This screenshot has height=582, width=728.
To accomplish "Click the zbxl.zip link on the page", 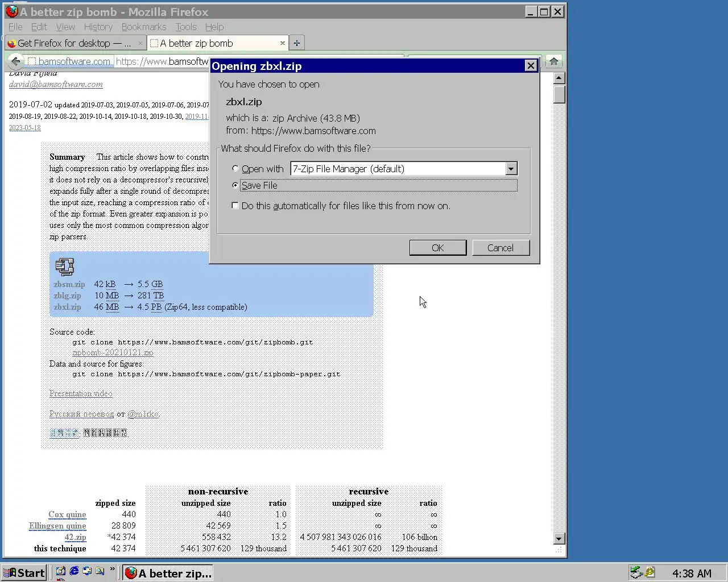I will coord(68,307).
